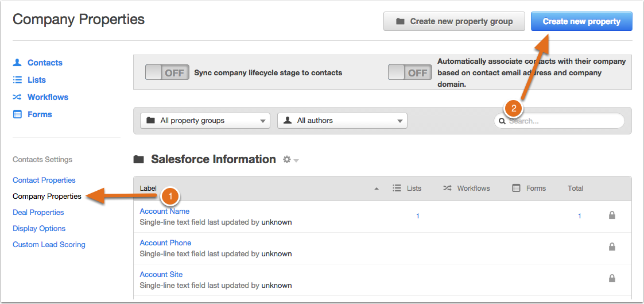Viewport: 644px width, 304px height.
Task: Click the Salesforce Information group heading
Action: tap(213, 159)
